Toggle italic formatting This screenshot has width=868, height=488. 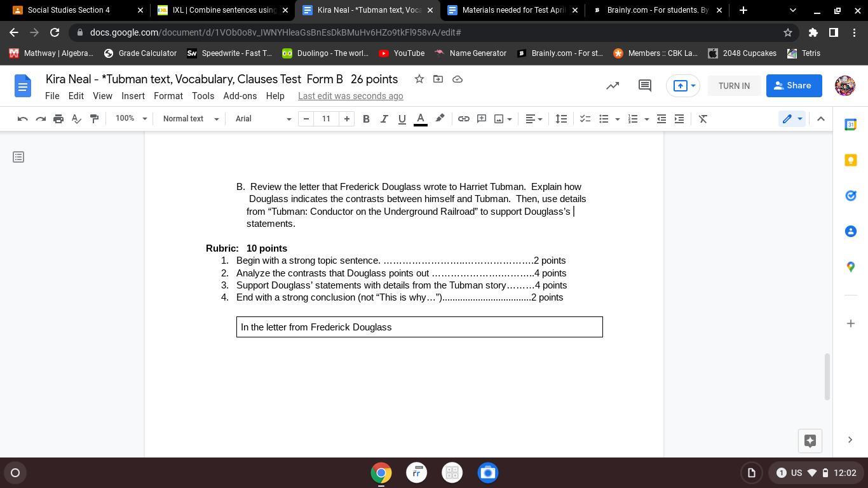tap(384, 119)
